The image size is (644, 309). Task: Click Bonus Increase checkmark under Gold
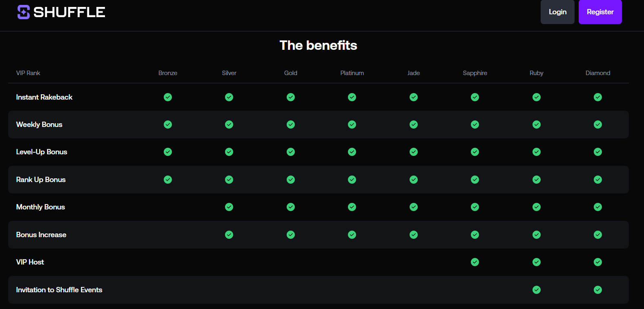tap(291, 235)
